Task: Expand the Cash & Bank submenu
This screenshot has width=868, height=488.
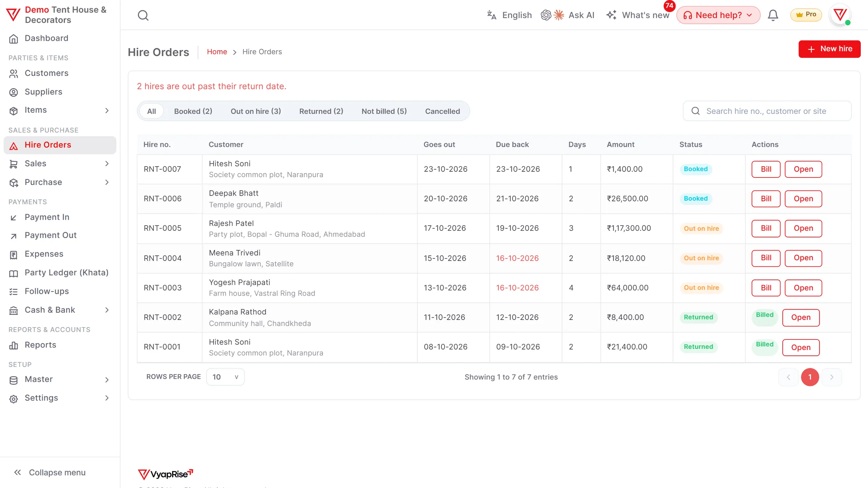Action: coord(107,310)
